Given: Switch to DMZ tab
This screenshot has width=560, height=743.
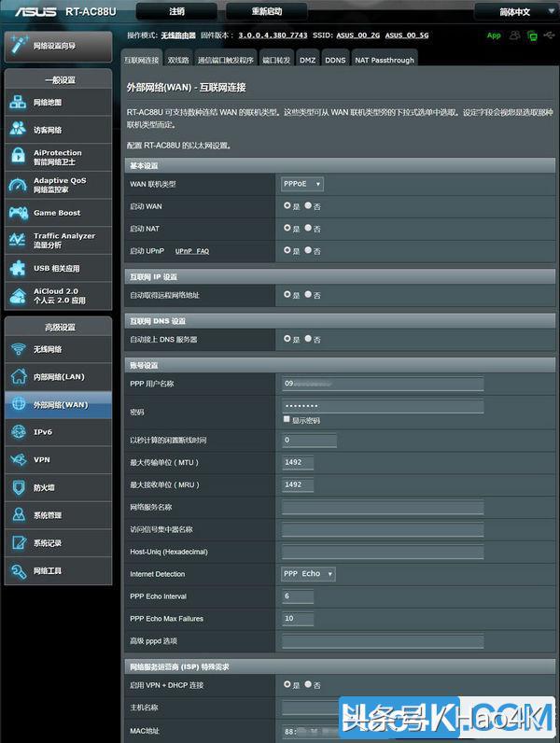Looking at the screenshot, I should click(307, 60).
